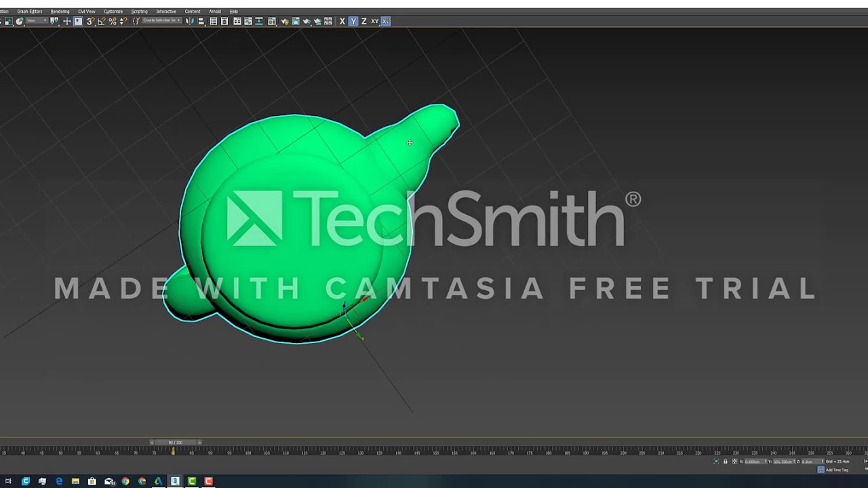Click the frame 80 marker on track bar
Viewport: 868px width, 488px height.
tap(172, 451)
